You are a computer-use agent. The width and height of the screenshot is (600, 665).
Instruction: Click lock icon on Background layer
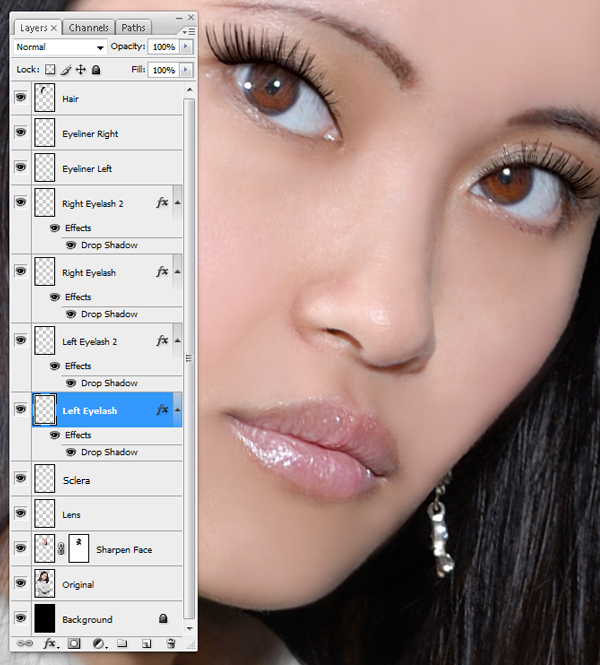tap(163, 619)
